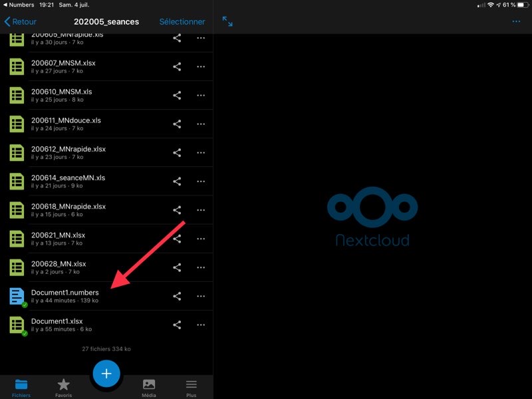Image resolution: width=532 pixels, height=399 pixels.
Task: Tap Sélectionner to choose files
Action: pos(182,21)
